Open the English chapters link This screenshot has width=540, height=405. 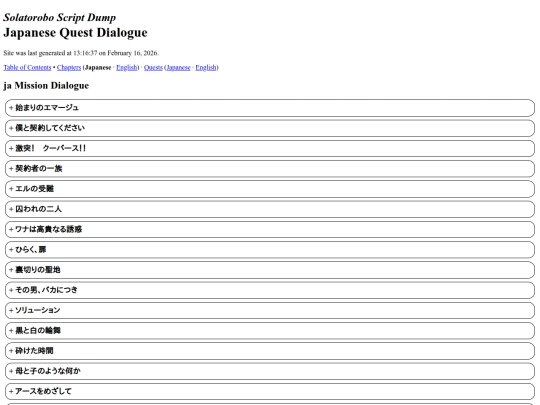coord(127,68)
